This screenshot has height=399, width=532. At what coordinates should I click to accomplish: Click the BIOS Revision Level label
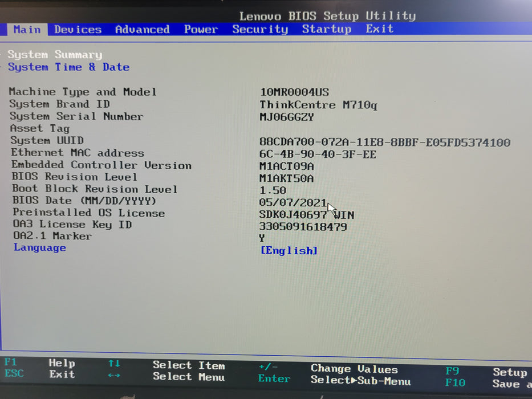point(74,177)
